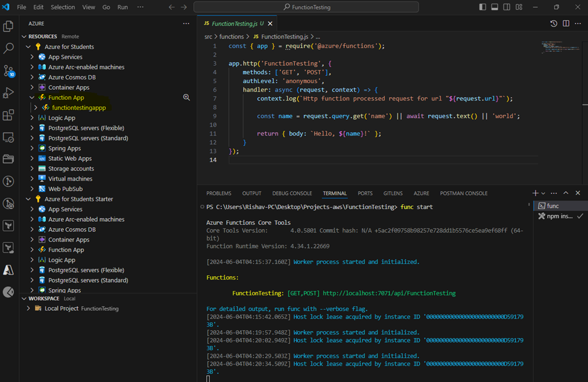The width and height of the screenshot is (588, 382).
Task: Close the bottom panel
Action: coord(578,193)
